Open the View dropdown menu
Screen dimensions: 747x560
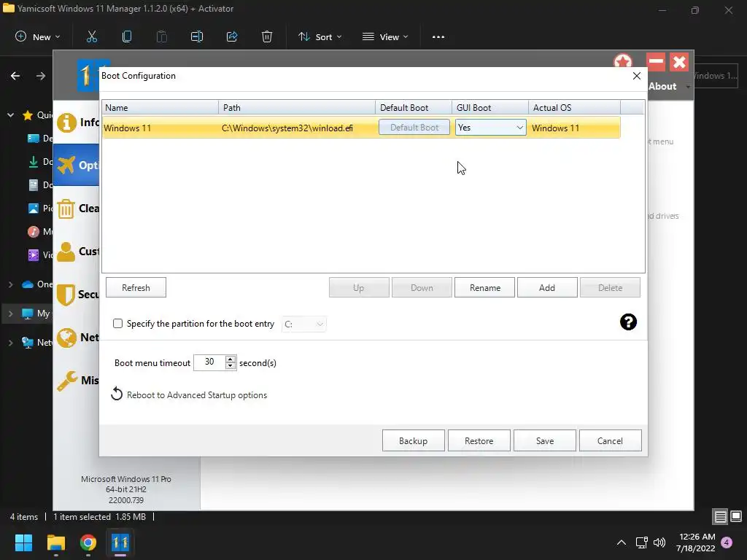pos(385,36)
